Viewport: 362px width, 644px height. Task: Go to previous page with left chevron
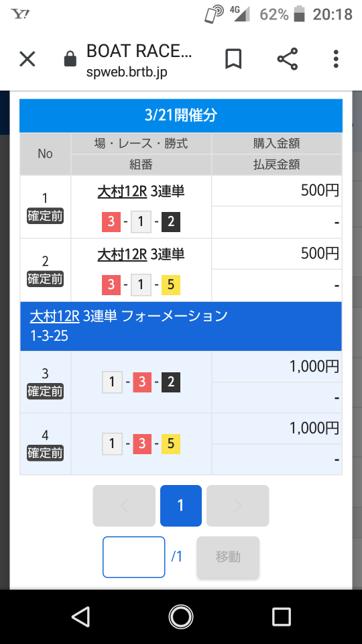click(124, 506)
